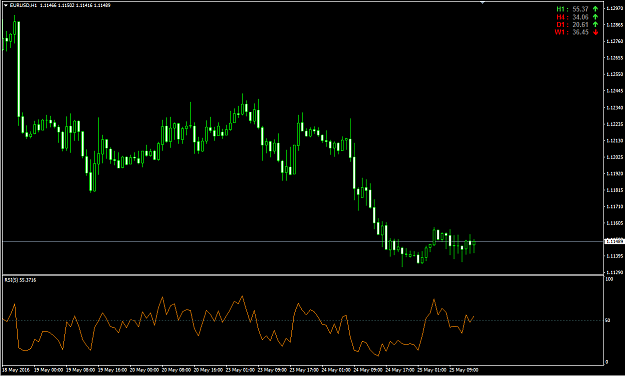Click the 23 May 01:00 time label
The width and height of the screenshot is (625, 376).
coord(240,370)
